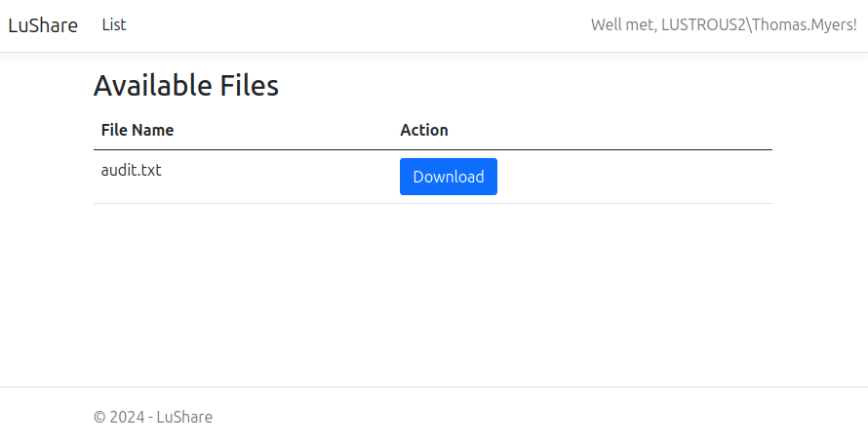Click the Action column header

(x=424, y=130)
